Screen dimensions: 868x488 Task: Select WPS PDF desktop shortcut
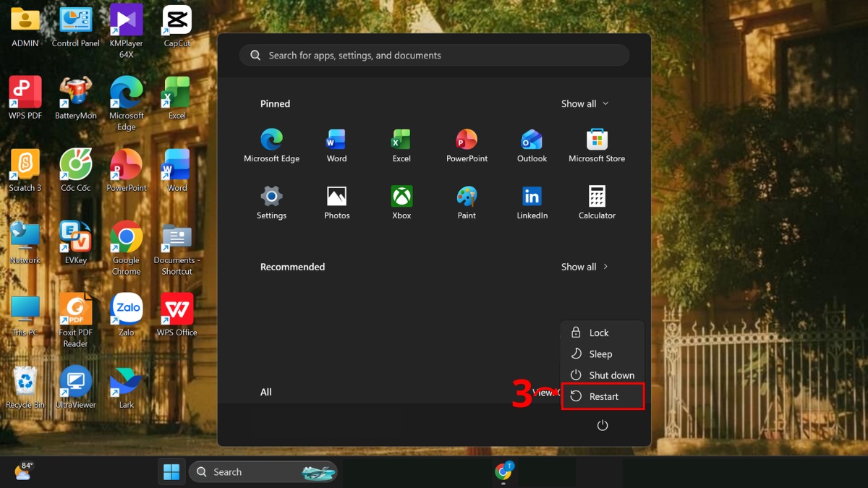pyautogui.click(x=25, y=98)
